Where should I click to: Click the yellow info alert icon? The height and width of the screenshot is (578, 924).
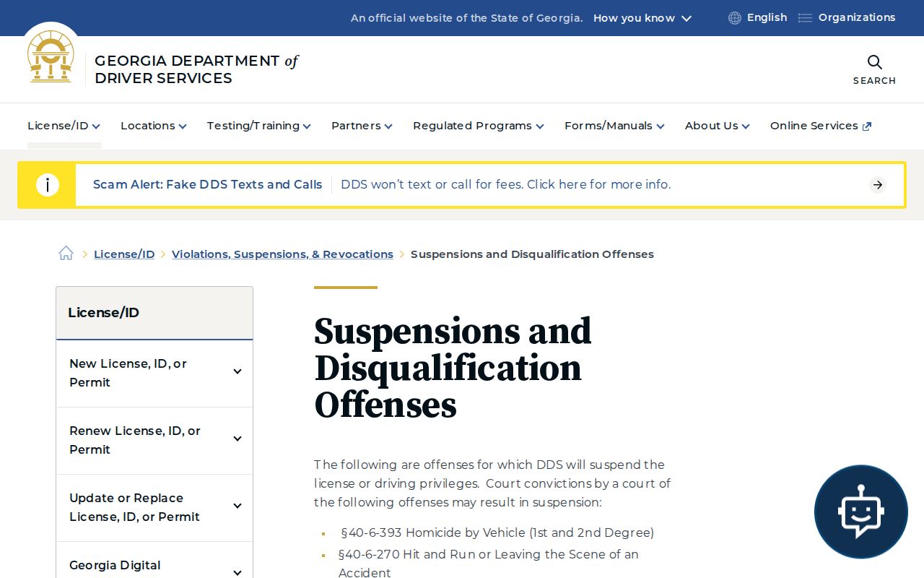coord(48,185)
